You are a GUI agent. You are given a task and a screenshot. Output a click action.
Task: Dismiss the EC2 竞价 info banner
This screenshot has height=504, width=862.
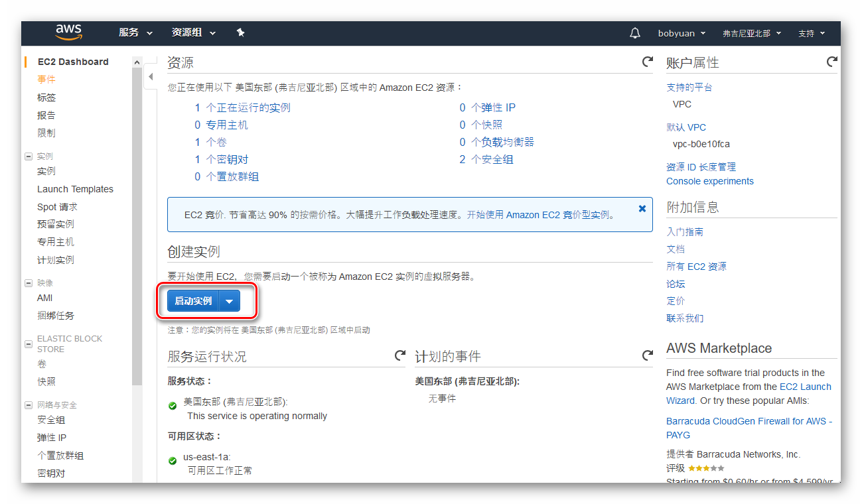pyautogui.click(x=642, y=208)
